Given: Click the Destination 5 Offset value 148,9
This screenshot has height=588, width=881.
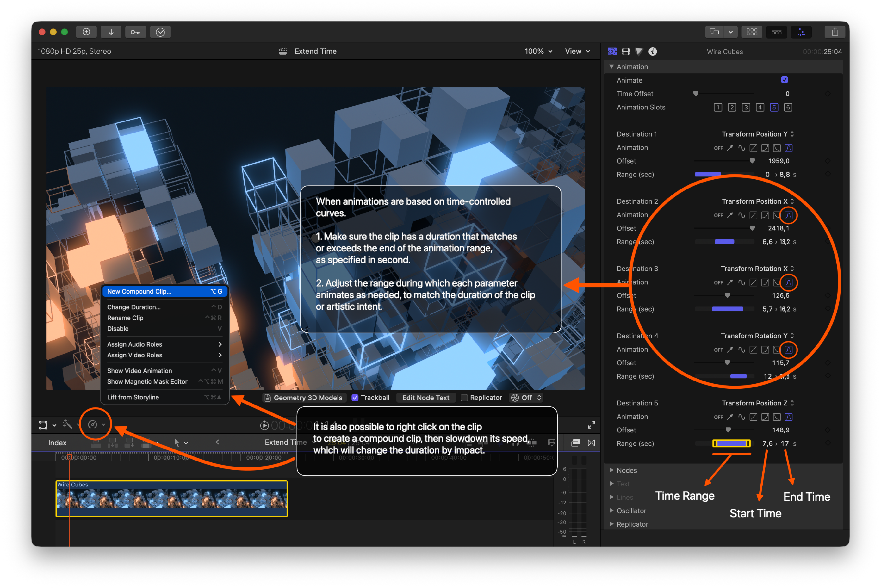Looking at the screenshot, I should click(x=781, y=430).
